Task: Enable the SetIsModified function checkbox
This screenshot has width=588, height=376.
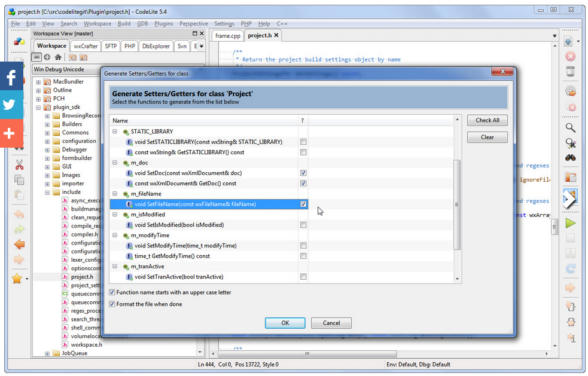Action: [303, 225]
